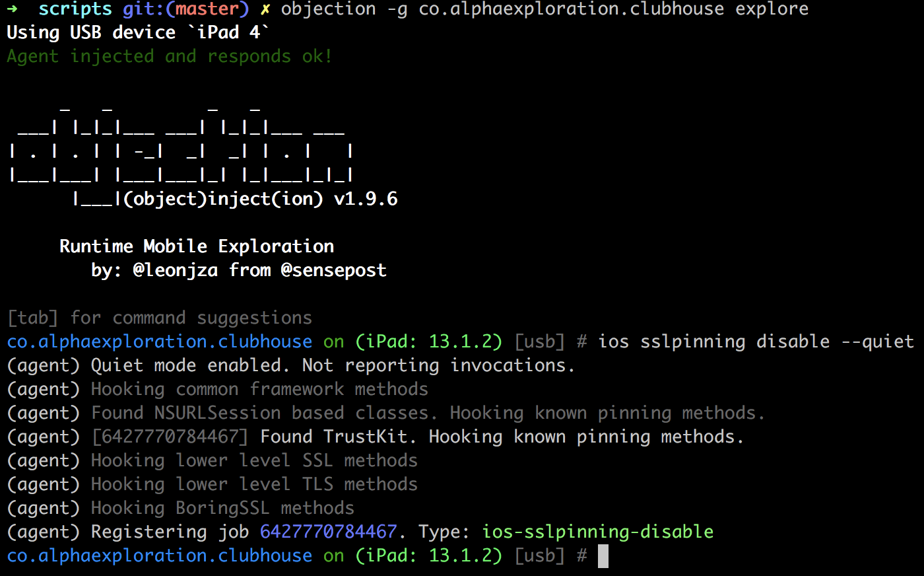
Task: Click the '(object)inject(ion) v1.9.6' version text
Action: [261, 199]
